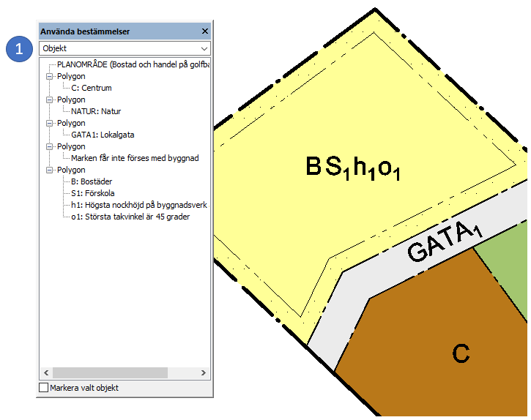
Task: Close the Använda bestämmelser panel
Action: pyautogui.click(x=205, y=31)
